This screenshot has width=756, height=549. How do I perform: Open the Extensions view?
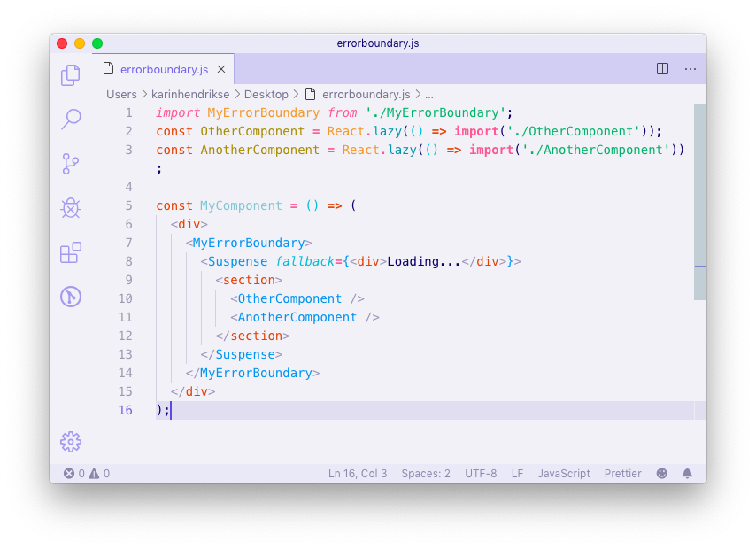point(70,252)
